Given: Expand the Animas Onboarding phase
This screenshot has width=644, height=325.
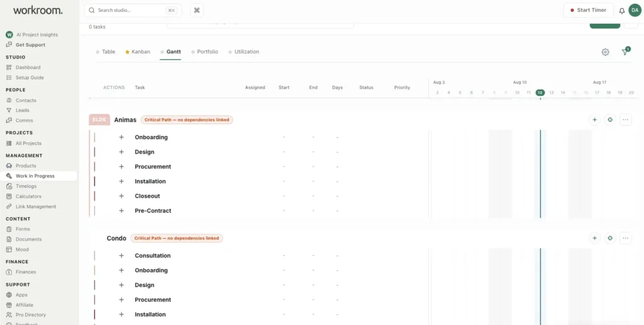Looking at the screenshot, I should pyautogui.click(x=121, y=137).
